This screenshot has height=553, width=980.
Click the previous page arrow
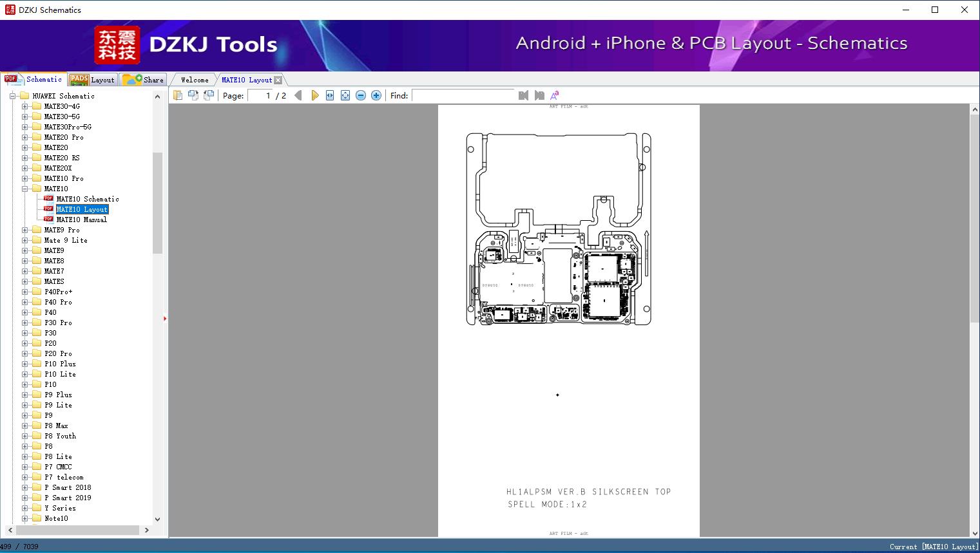click(x=298, y=95)
